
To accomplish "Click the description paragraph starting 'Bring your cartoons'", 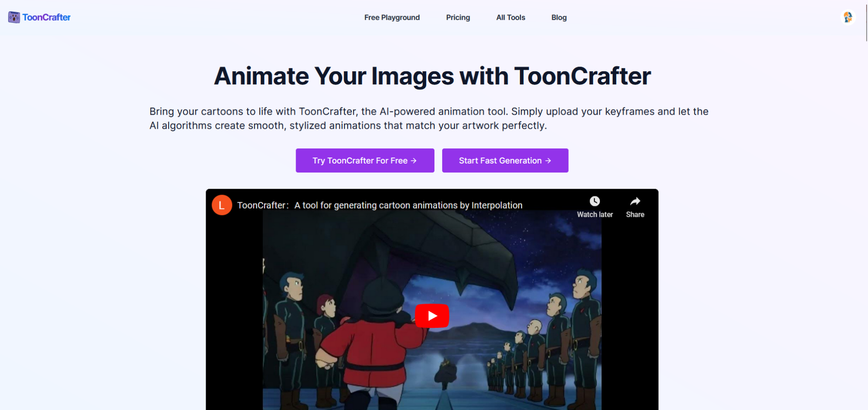I will (429, 118).
